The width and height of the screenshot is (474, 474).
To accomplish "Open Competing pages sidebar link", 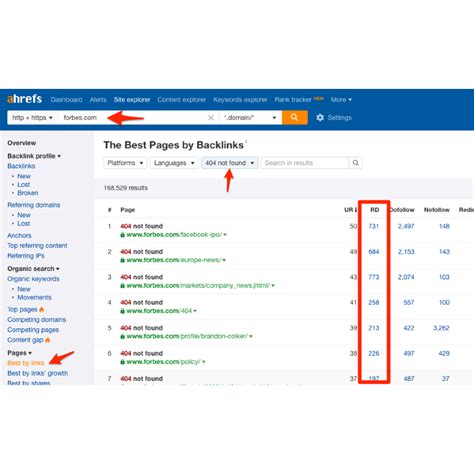I will coord(33,330).
